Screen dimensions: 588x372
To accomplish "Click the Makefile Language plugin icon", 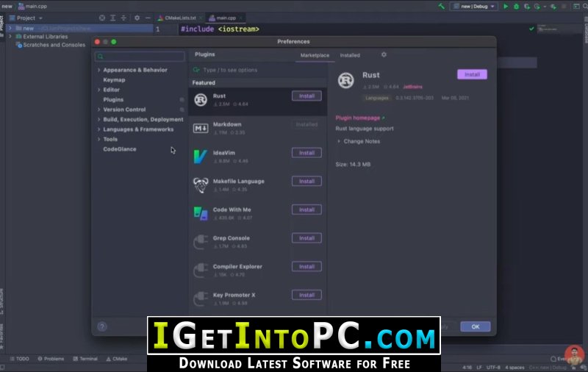I will 201,185.
